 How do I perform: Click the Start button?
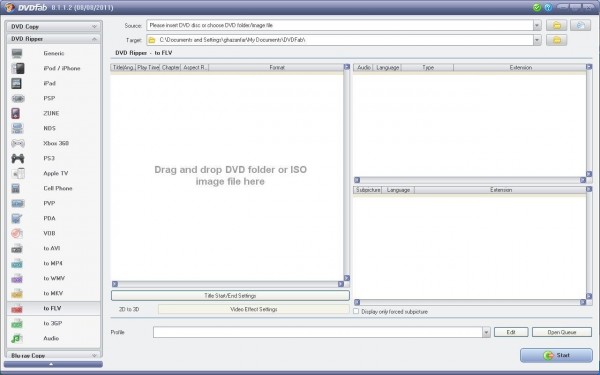pos(556,355)
